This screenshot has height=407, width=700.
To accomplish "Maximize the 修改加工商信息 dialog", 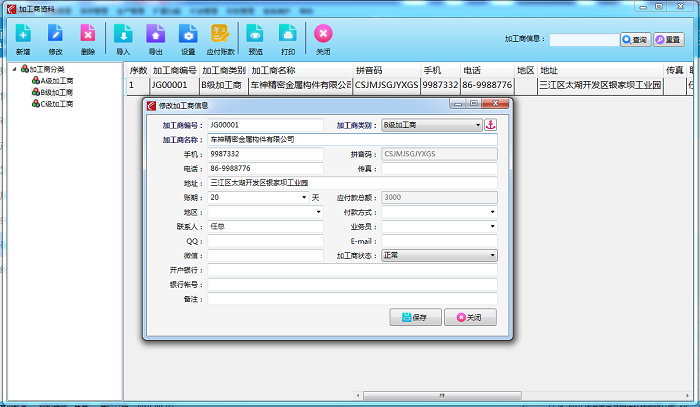I will 474,104.
